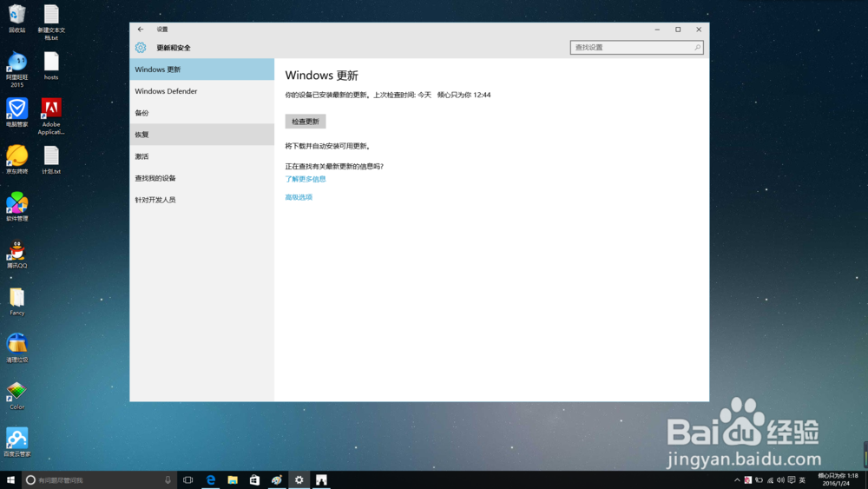Launch 软件管理 desktop shortcut
The width and height of the screenshot is (868, 489).
point(17,207)
